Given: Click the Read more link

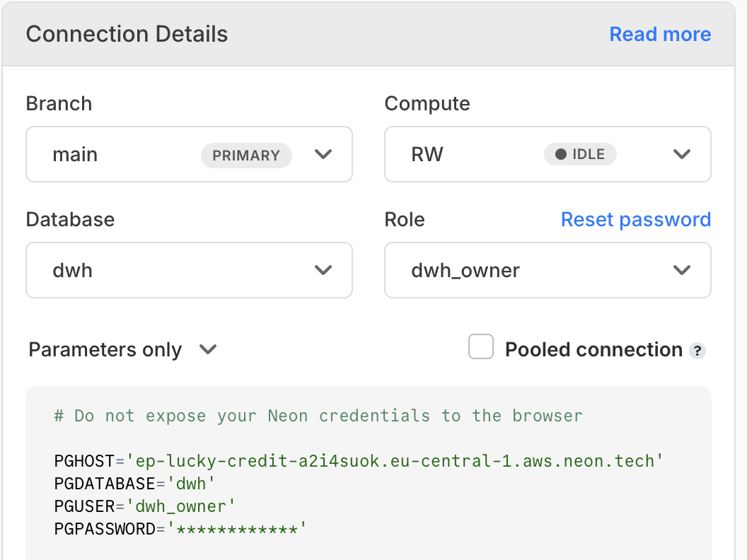Looking at the screenshot, I should pyautogui.click(x=659, y=33).
